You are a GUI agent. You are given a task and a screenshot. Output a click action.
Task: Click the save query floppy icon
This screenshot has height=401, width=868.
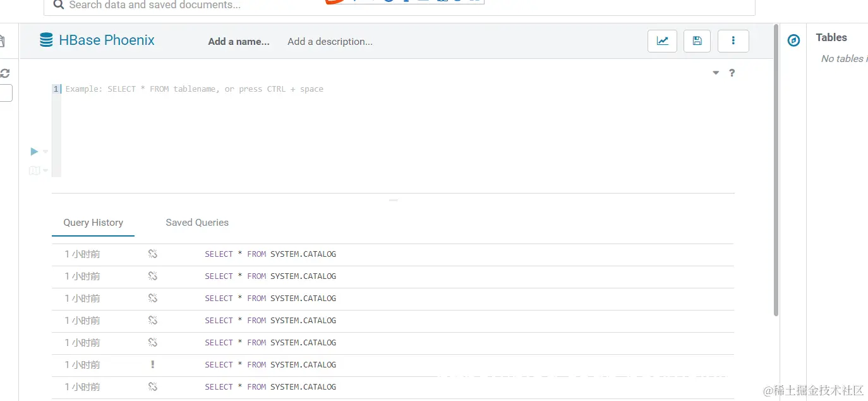point(697,41)
